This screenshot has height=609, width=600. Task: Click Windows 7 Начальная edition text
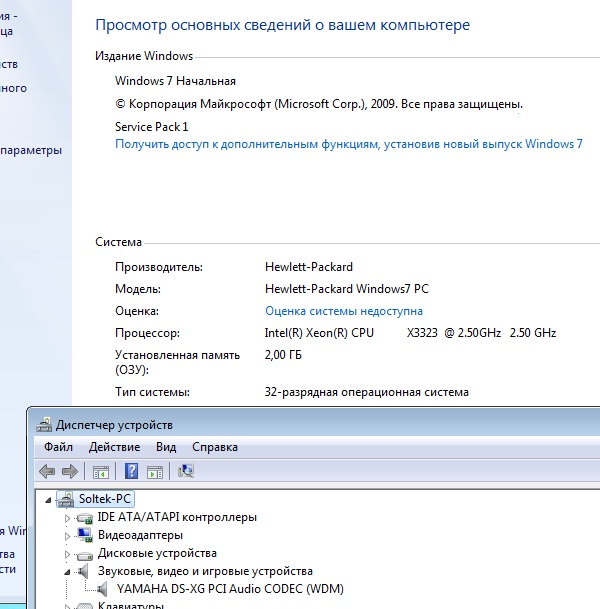coord(175,81)
